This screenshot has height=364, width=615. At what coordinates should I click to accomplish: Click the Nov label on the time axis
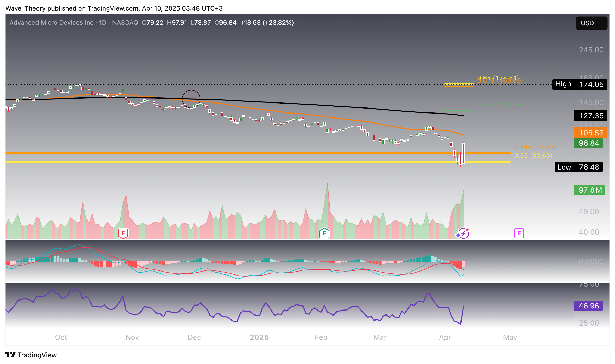pyautogui.click(x=132, y=337)
